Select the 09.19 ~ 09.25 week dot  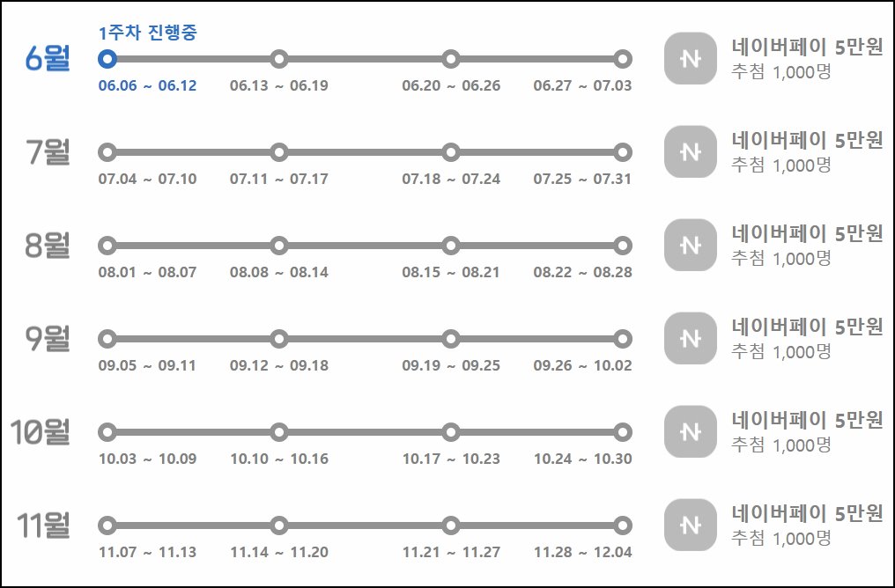coord(451,339)
